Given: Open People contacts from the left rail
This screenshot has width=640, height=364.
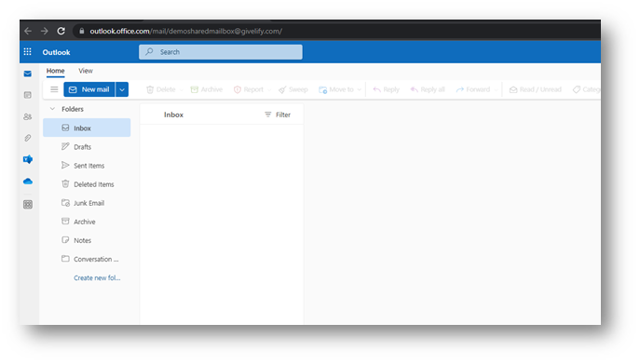Looking at the screenshot, I should tap(28, 116).
